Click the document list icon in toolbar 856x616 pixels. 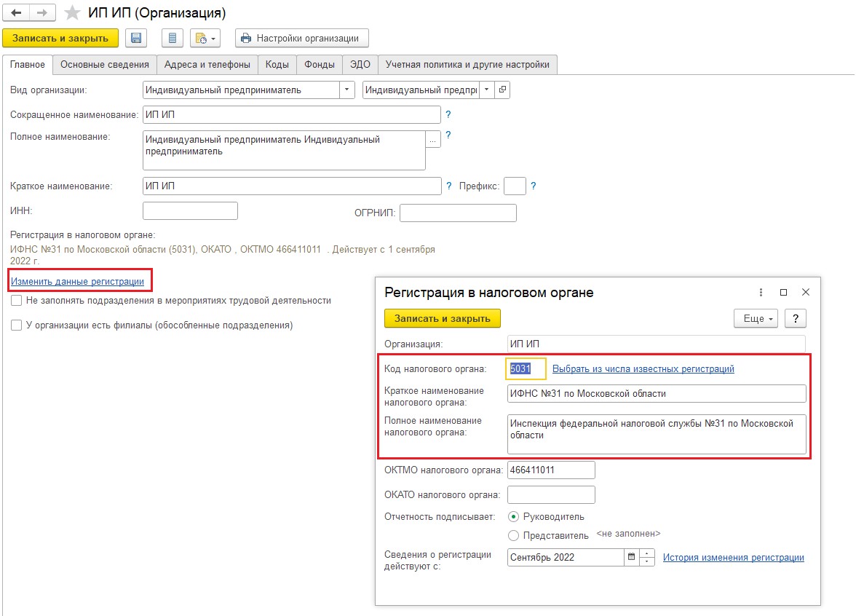[x=172, y=39]
